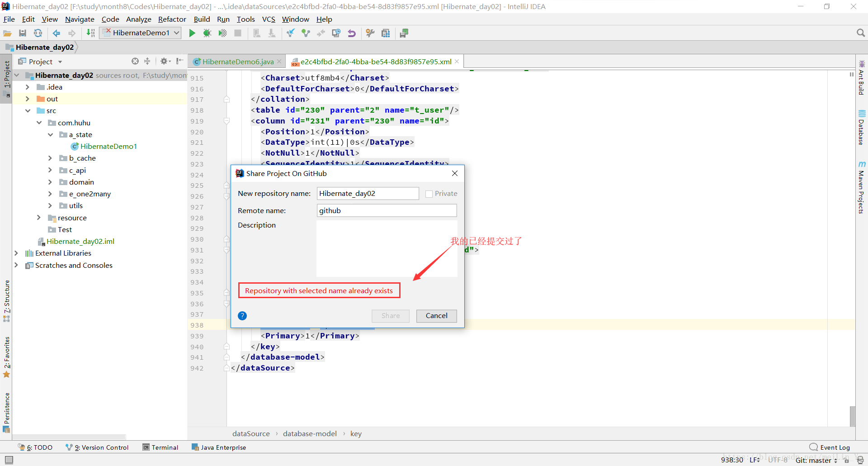Expand the .idea folder
The image size is (868, 466).
point(28,87)
